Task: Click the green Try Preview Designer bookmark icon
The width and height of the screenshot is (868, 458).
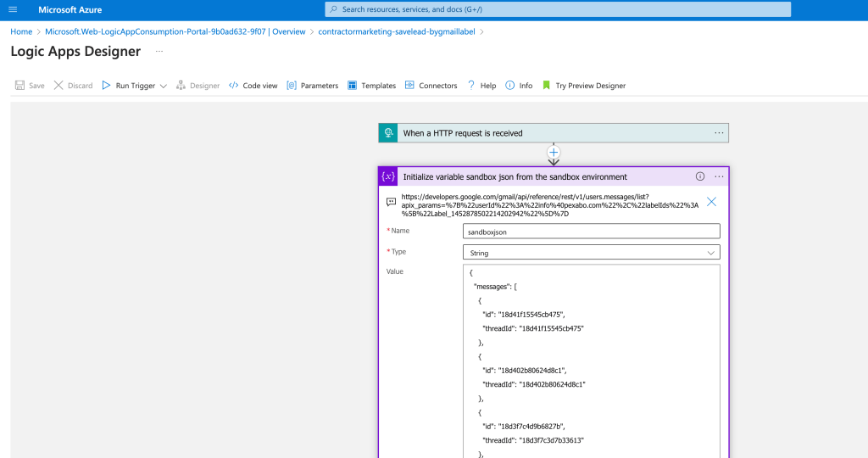Action: pos(547,86)
